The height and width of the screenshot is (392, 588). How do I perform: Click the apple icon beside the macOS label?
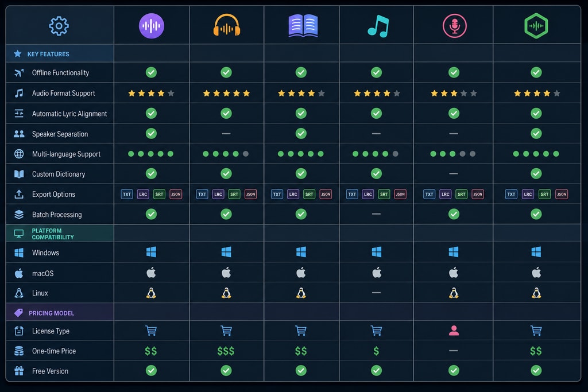(x=19, y=273)
